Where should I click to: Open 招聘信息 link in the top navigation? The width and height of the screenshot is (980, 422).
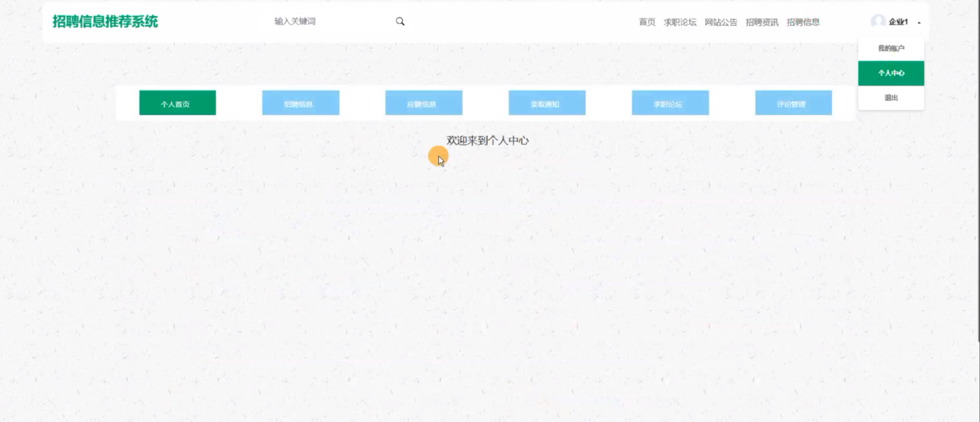(803, 22)
